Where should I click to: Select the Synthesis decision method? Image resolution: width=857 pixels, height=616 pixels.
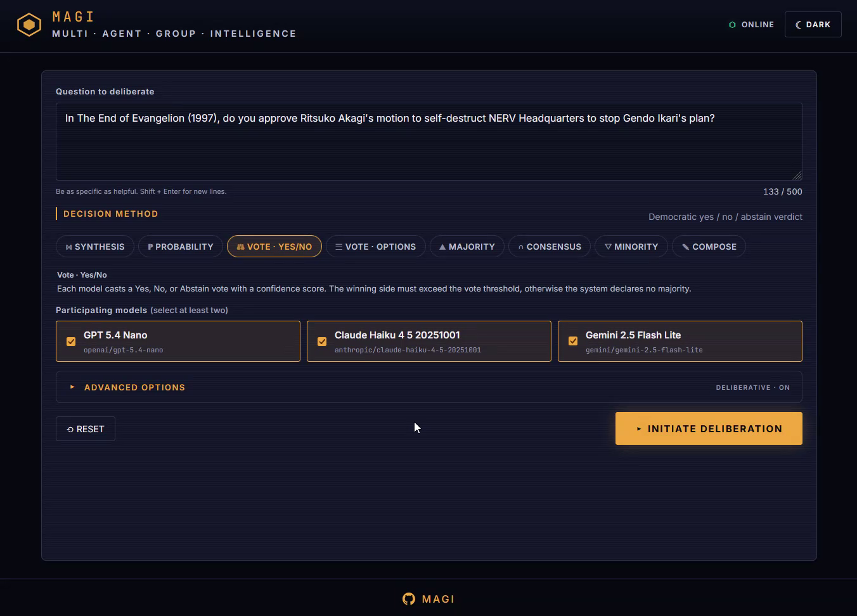[x=95, y=247]
